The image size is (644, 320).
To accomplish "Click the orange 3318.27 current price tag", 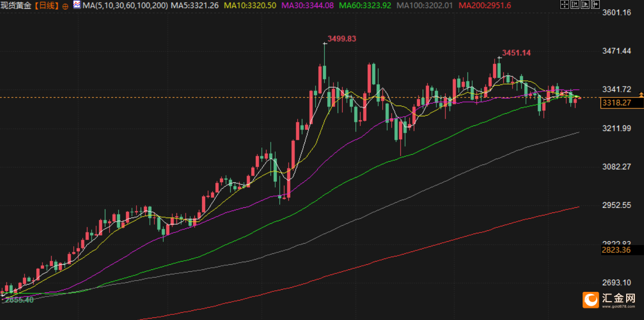I will [x=616, y=103].
